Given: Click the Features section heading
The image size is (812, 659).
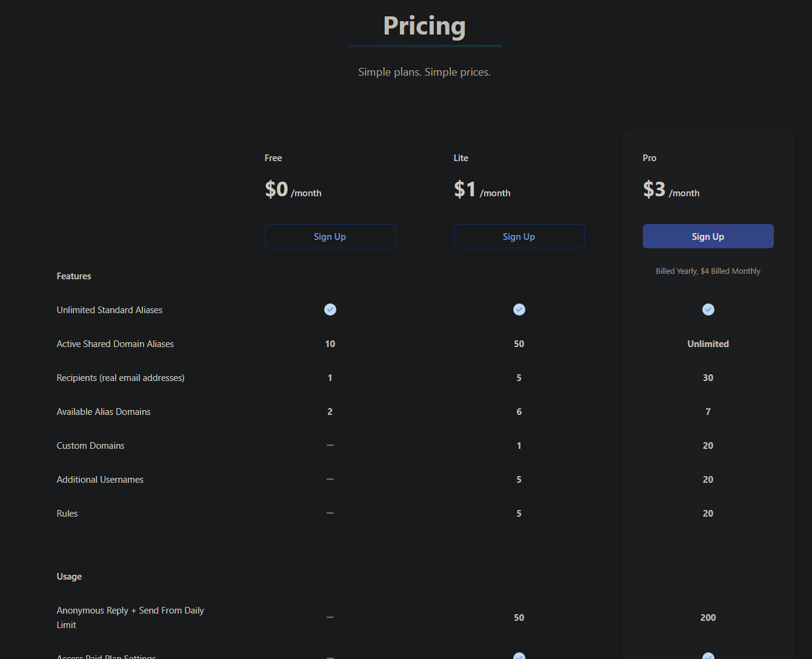Looking at the screenshot, I should click(x=74, y=276).
